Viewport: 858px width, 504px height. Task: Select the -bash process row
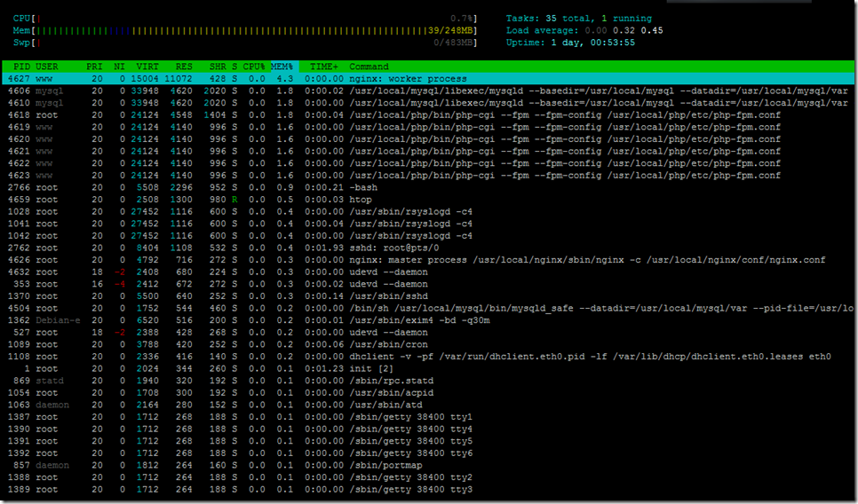(428, 187)
